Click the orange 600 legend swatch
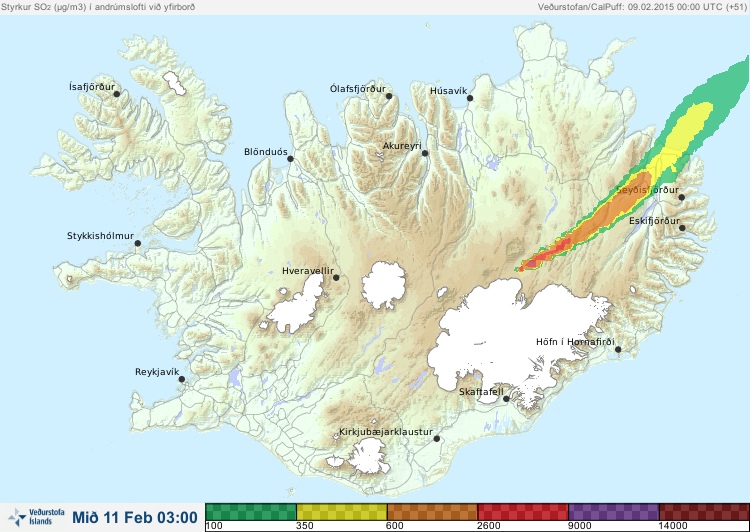750x532 pixels. tap(432, 512)
